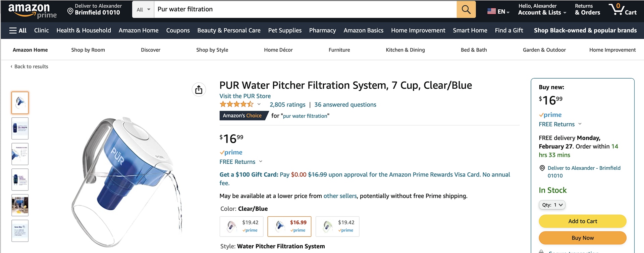Open the All hamburger menu
Image resolution: width=644 pixels, height=253 pixels.
click(18, 31)
